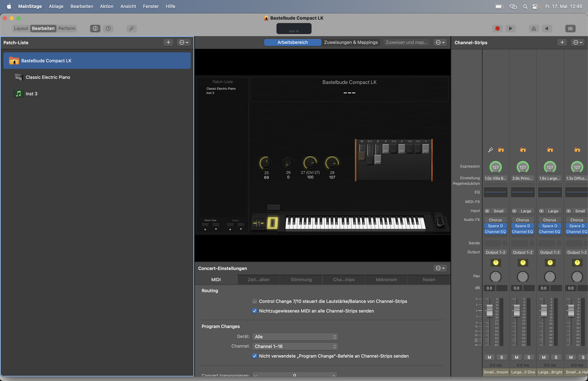This screenshot has width=588, height=381.
Task: Click the organ drawbars panel in workspace
Action: pos(394,159)
